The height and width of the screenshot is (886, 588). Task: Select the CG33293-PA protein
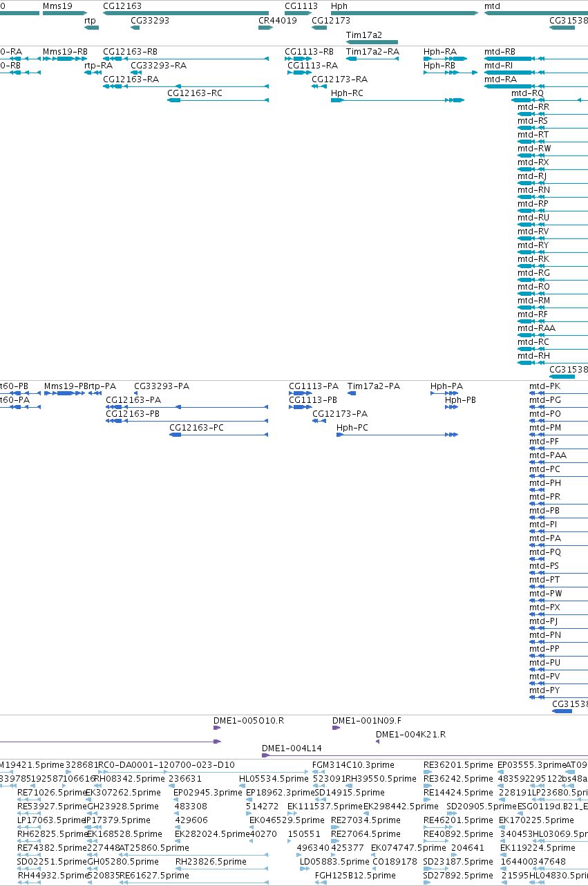click(x=137, y=393)
